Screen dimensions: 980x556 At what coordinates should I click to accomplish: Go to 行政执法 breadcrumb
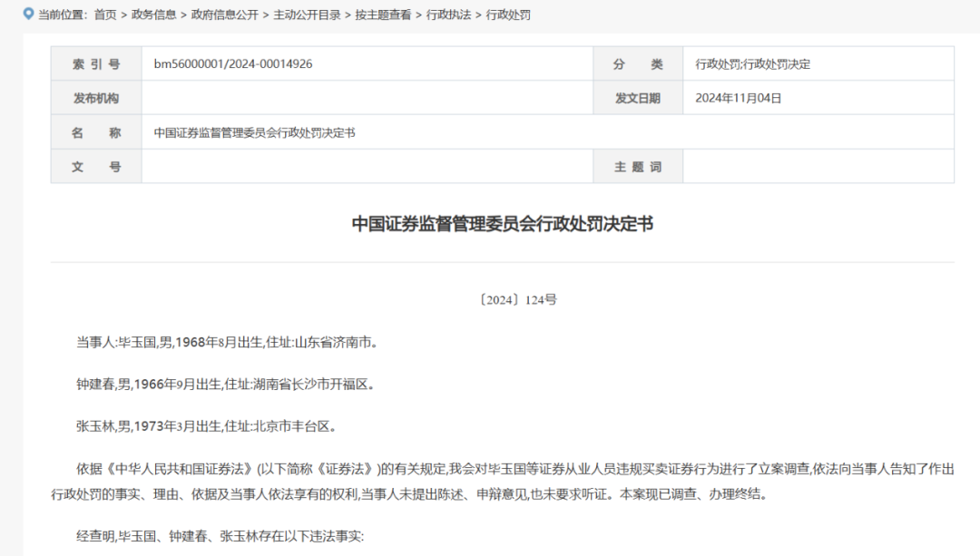pos(449,15)
